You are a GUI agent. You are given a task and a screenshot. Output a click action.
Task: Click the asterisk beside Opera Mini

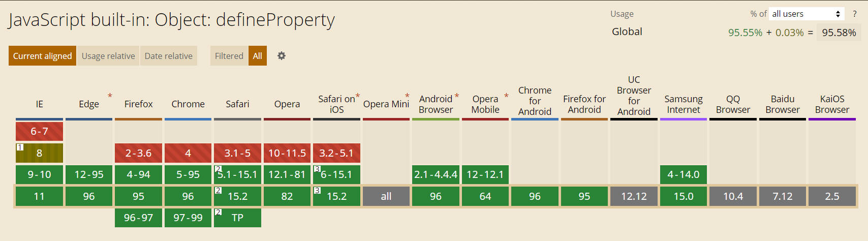(x=407, y=96)
